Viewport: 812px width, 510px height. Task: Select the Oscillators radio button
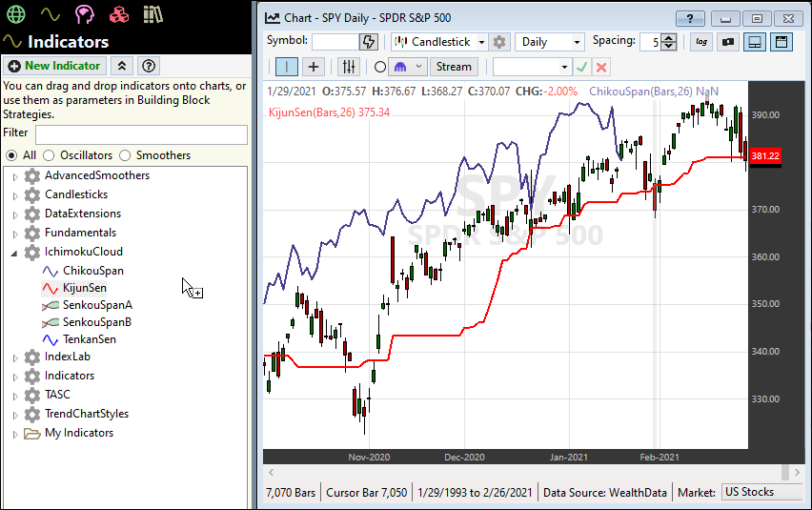point(49,155)
